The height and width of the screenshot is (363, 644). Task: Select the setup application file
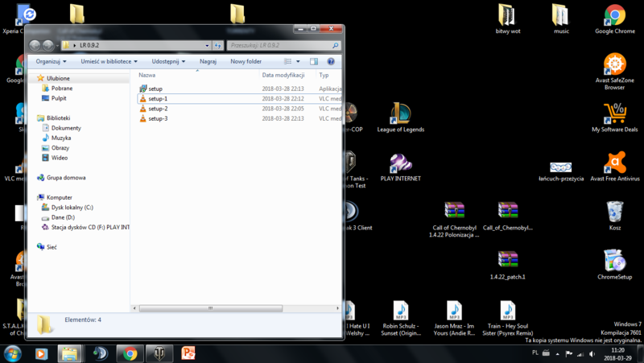[155, 89]
